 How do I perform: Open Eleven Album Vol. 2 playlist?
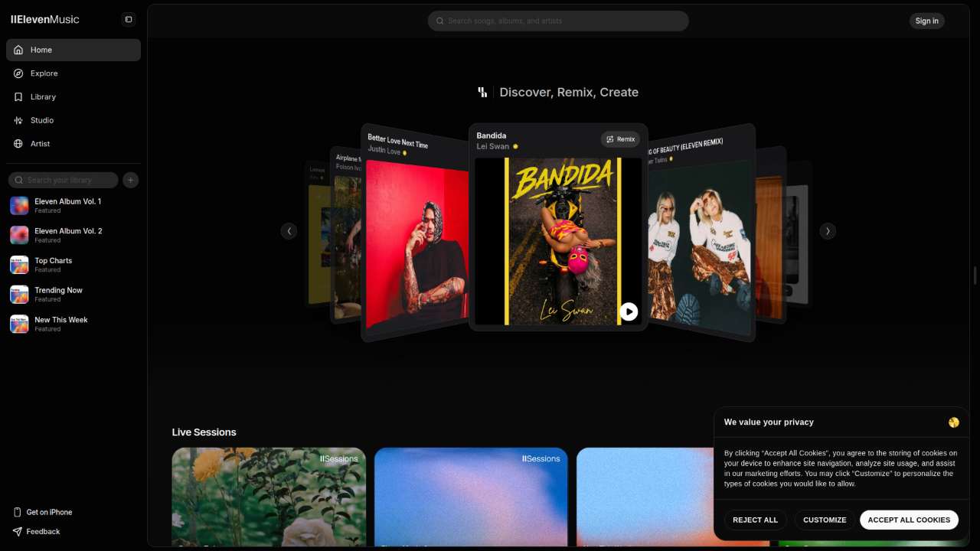tap(73, 235)
